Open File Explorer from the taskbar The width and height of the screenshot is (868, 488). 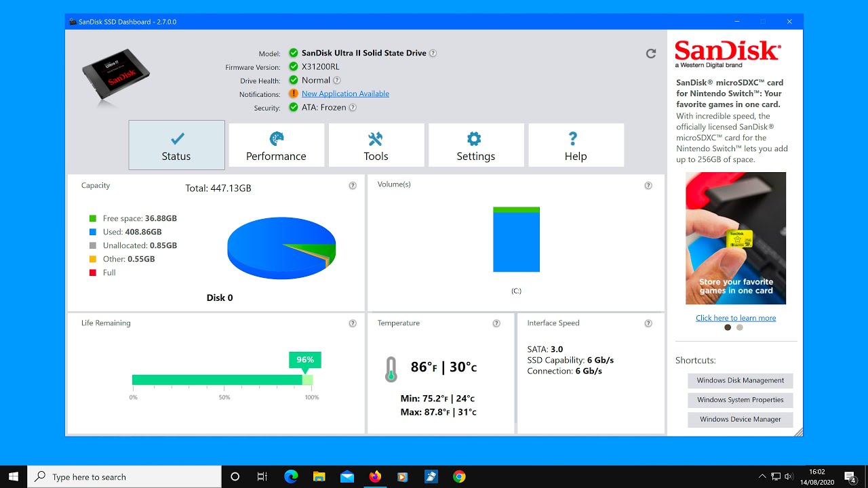tap(319, 476)
